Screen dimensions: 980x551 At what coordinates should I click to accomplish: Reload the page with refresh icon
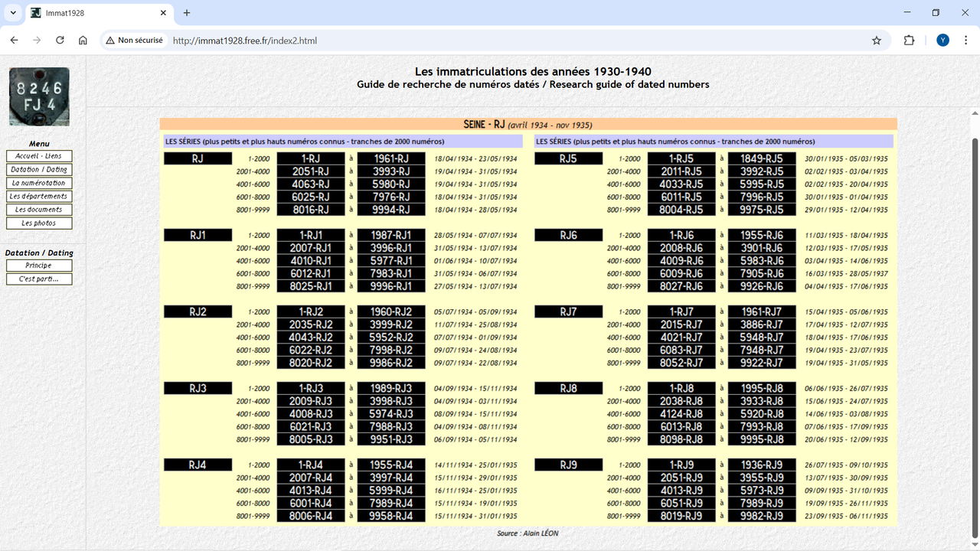click(60, 41)
